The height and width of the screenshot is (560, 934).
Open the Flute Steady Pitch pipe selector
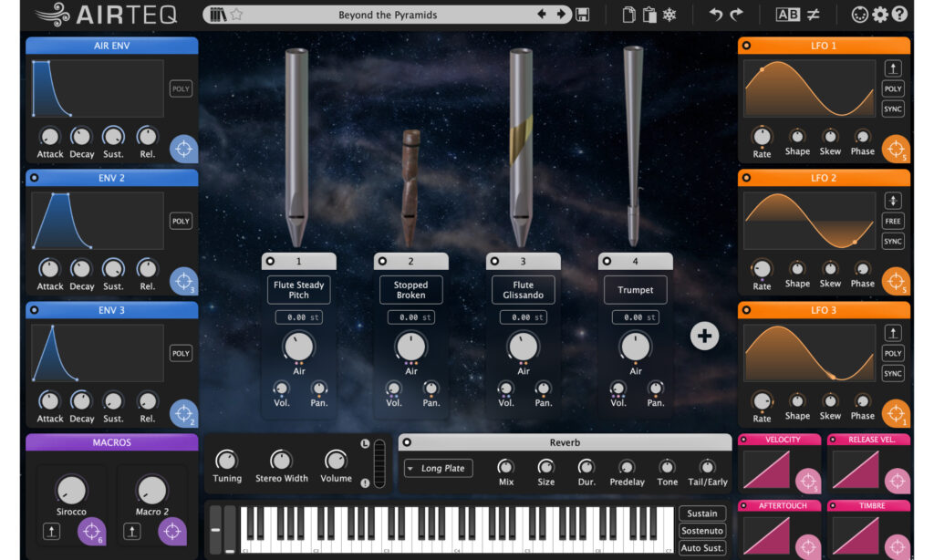click(298, 289)
